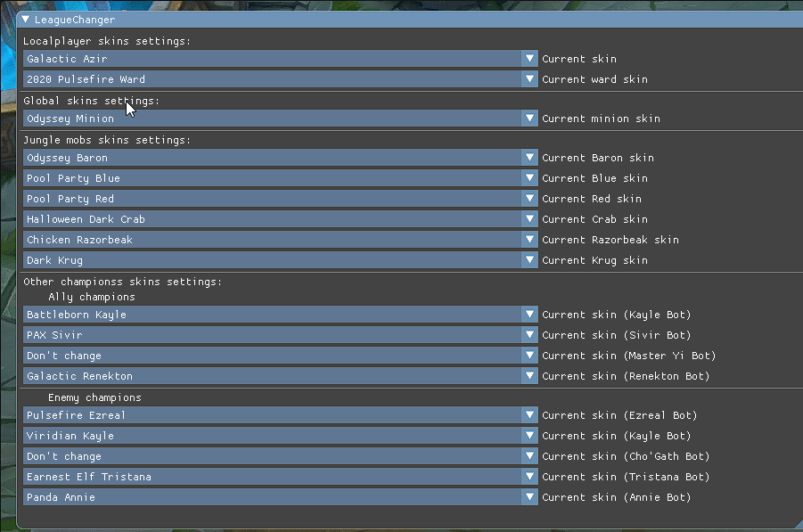Click 'Current skin (Tristana Bot)' label
Viewport: 803px width, 532px height.
click(x=626, y=478)
